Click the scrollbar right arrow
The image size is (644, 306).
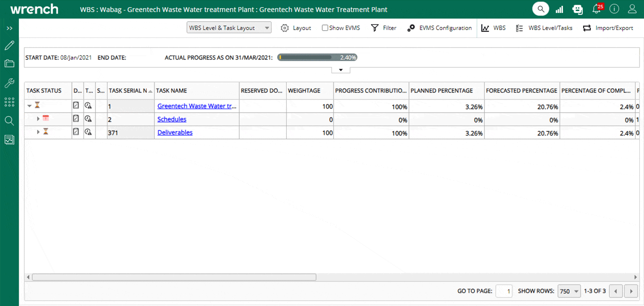635,277
